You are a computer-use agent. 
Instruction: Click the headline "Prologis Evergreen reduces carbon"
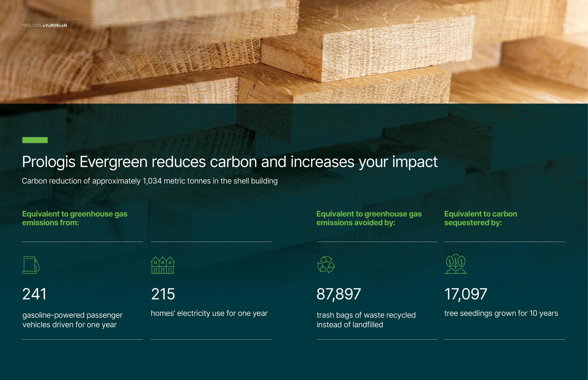(230, 162)
